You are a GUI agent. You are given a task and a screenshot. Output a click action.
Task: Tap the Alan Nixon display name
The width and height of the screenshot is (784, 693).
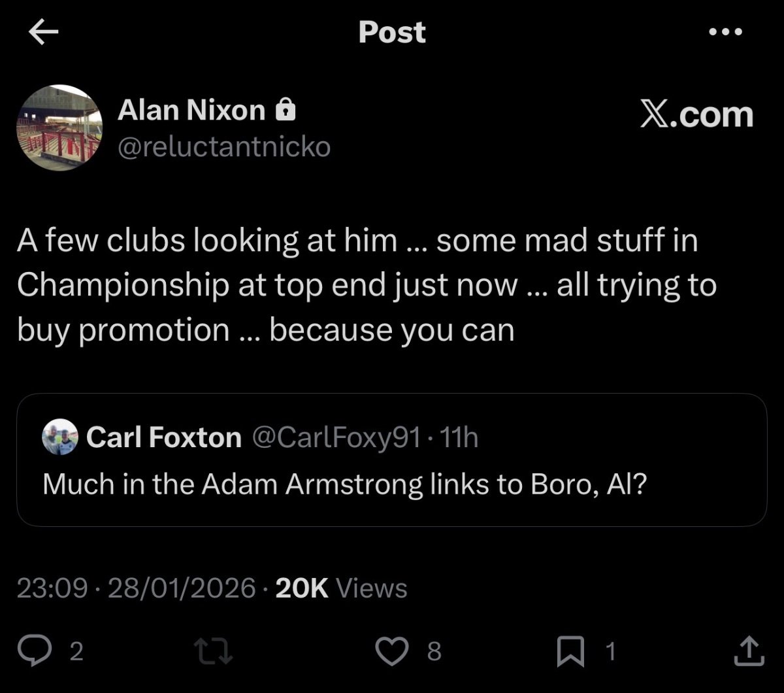click(x=191, y=110)
